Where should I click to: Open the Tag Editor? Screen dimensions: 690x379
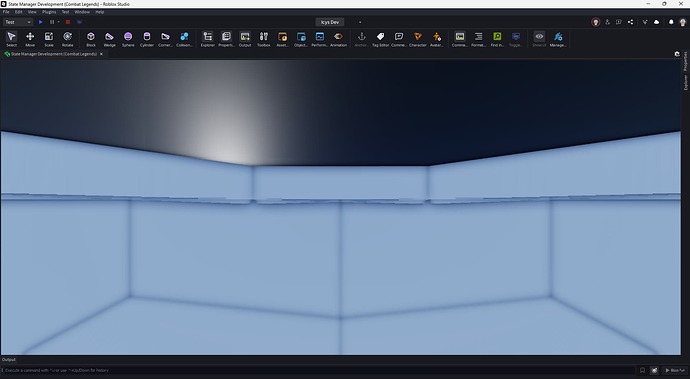[381, 39]
